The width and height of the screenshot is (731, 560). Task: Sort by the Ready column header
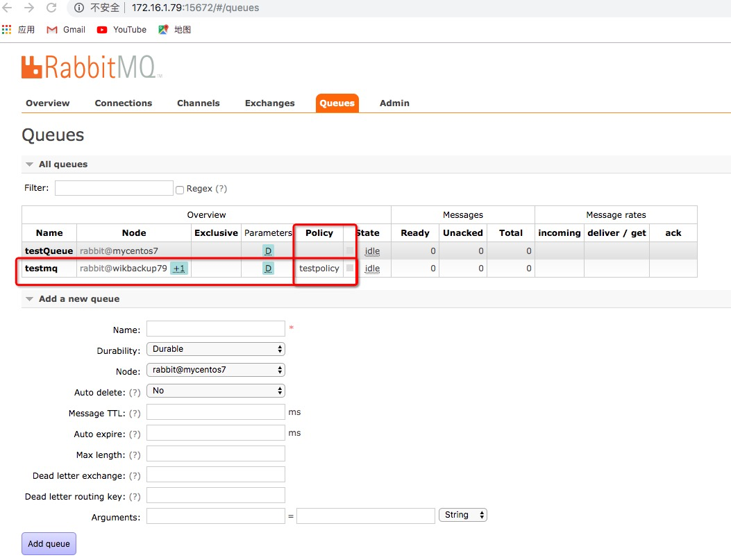[x=415, y=233]
